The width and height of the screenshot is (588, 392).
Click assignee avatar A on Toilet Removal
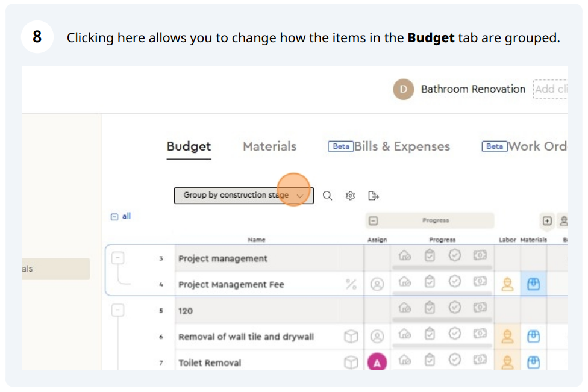(x=377, y=362)
